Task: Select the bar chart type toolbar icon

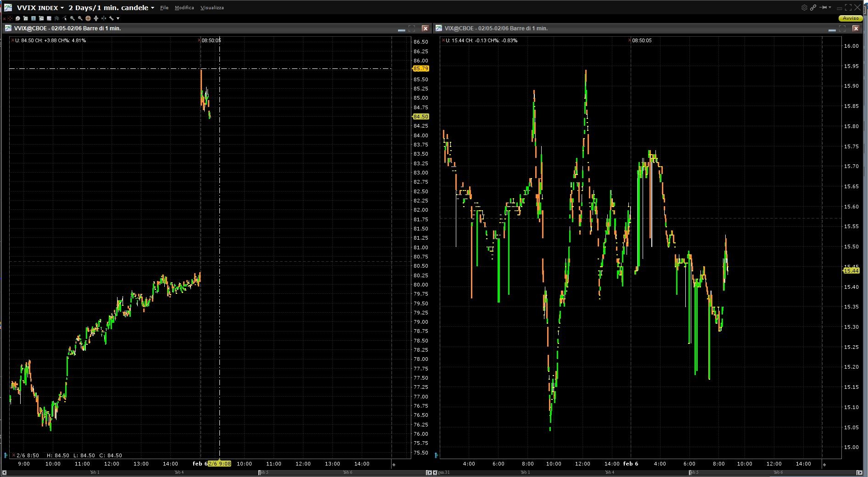Action: (57, 18)
